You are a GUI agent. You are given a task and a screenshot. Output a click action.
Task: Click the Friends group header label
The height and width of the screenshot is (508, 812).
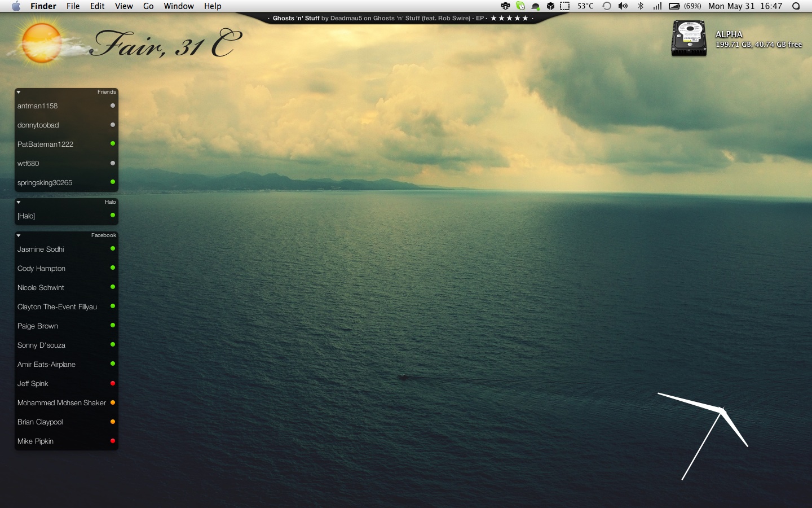(107, 92)
